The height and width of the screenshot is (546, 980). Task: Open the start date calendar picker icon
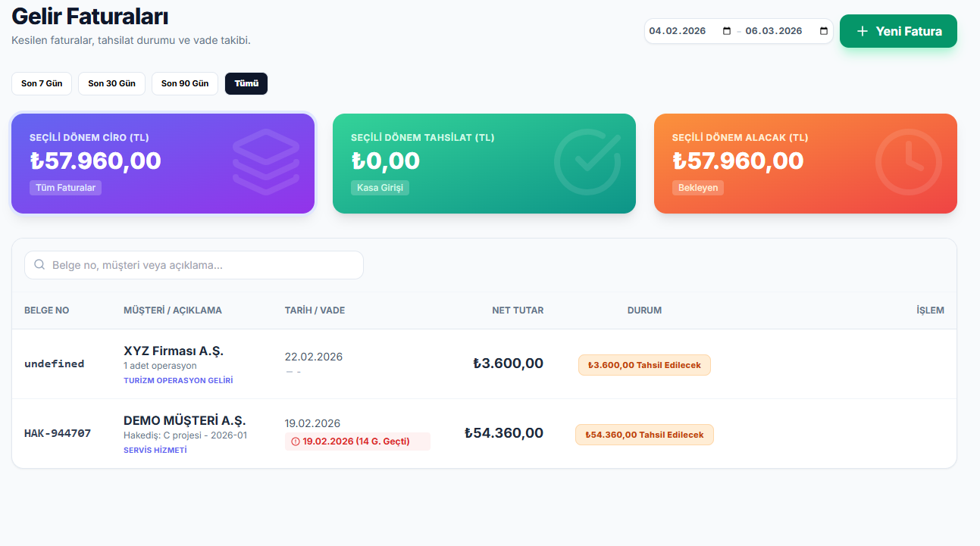(x=727, y=31)
